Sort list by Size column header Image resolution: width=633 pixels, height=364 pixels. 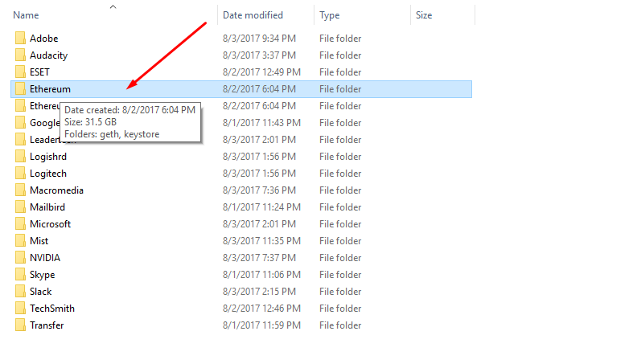tap(423, 15)
